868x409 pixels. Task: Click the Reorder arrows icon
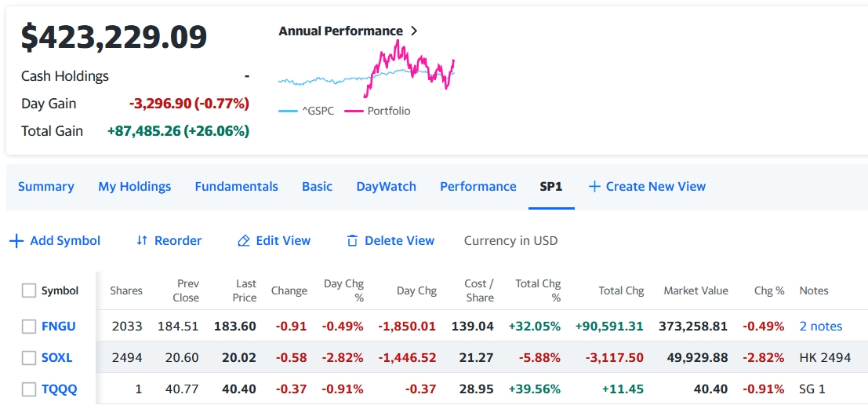142,241
